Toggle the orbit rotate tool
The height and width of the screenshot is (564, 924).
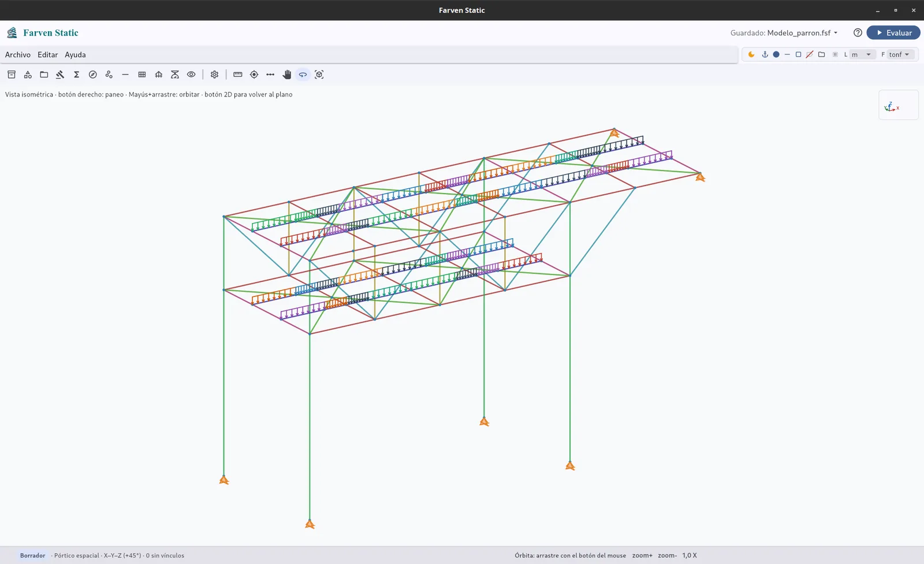[x=303, y=75]
